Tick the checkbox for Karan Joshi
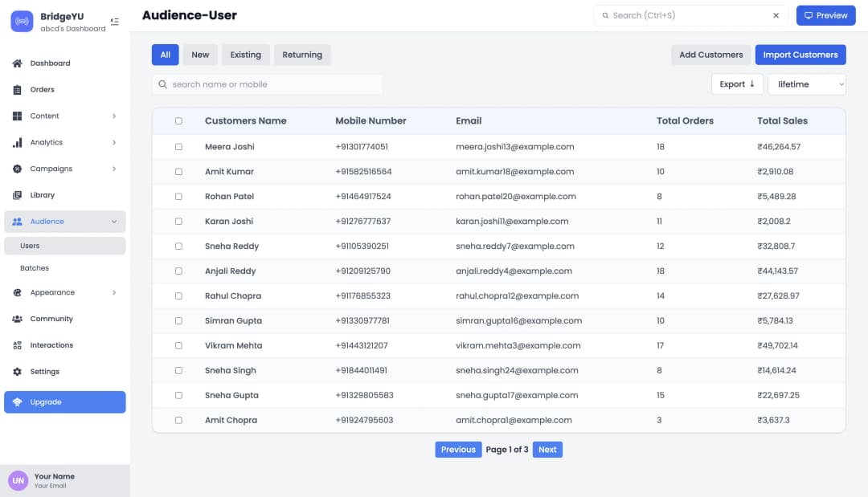 pos(178,222)
